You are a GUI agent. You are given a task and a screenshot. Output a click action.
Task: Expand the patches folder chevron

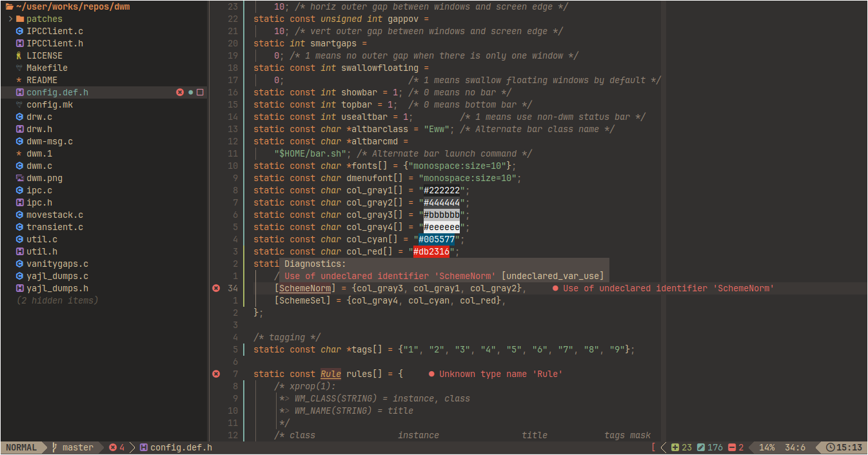11,19
